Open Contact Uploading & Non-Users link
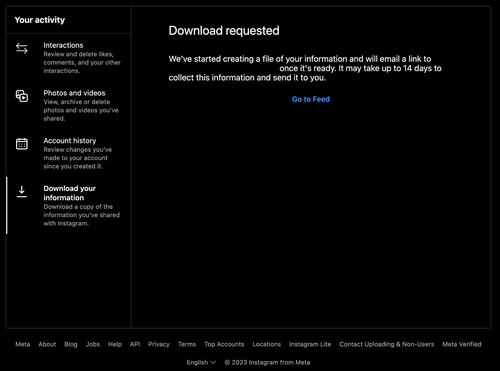 (387, 344)
